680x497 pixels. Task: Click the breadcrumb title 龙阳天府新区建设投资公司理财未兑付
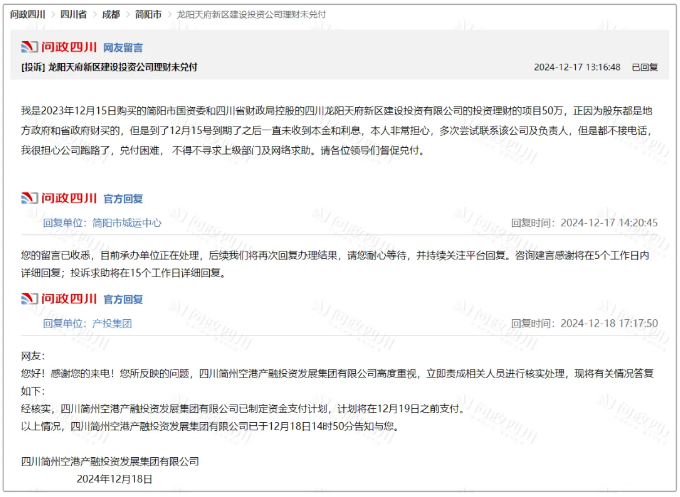(251, 14)
